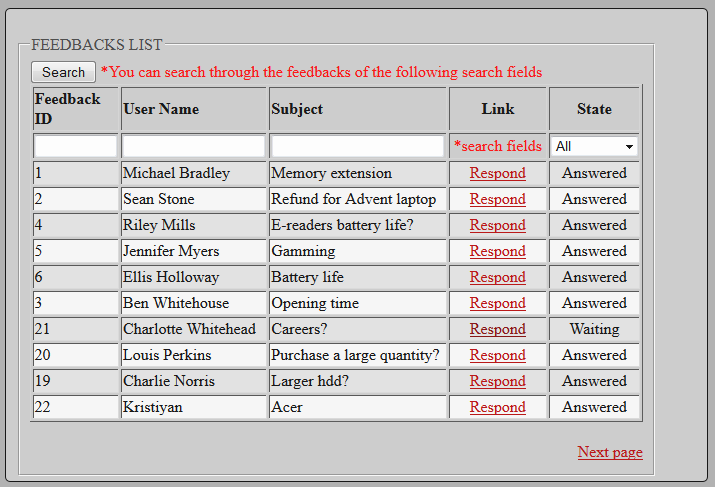This screenshot has height=487, width=715.
Task: Select the Waiting state cell for Charlotte Whitehead
Action: (594, 329)
